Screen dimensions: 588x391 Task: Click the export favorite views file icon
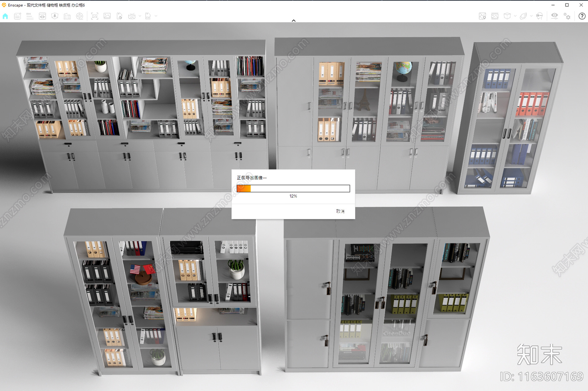119,16
